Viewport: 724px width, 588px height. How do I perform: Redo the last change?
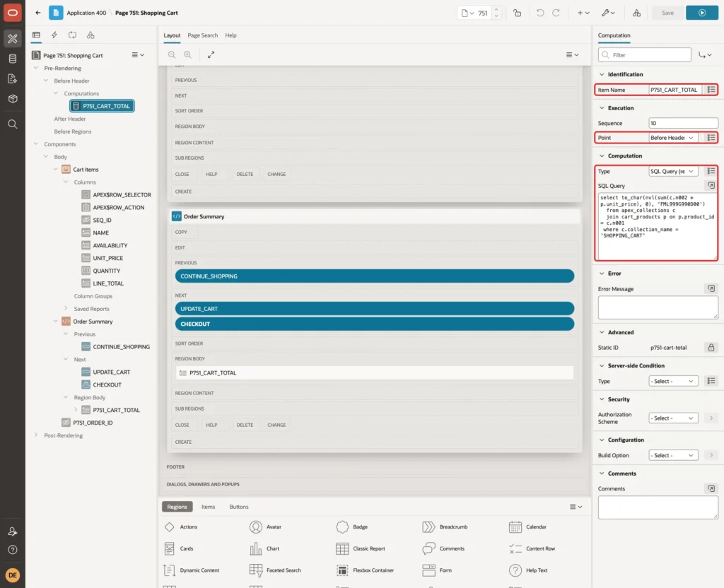(x=556, y=13)
